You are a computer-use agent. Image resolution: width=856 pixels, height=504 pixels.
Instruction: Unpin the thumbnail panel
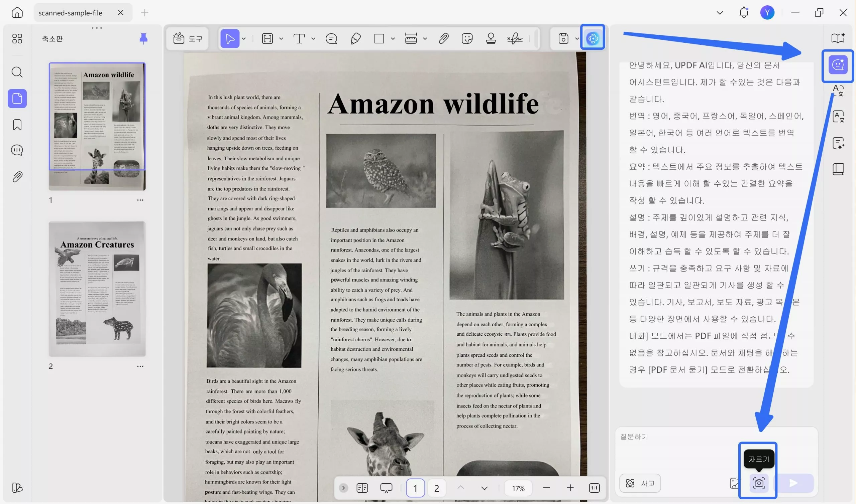point(143,38)
